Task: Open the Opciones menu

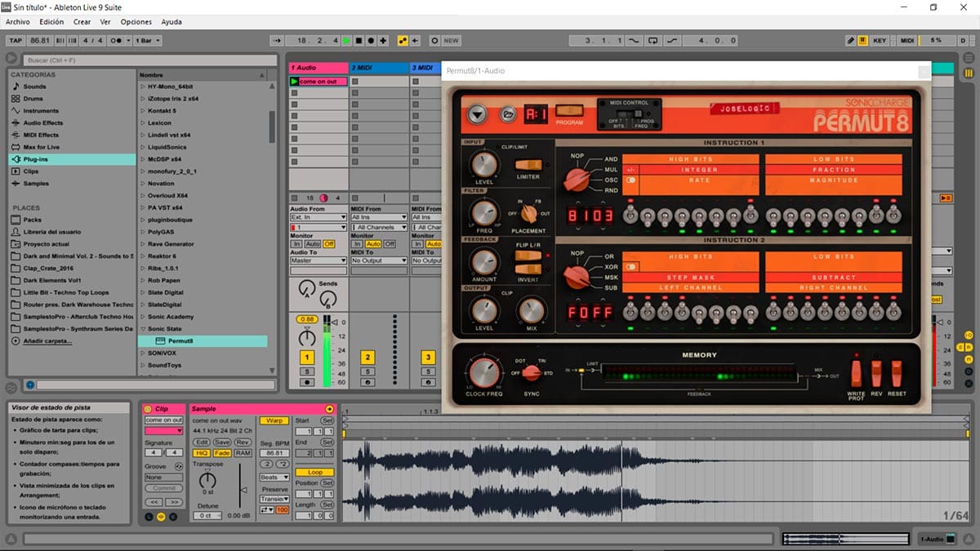Action: click(136, 22)
